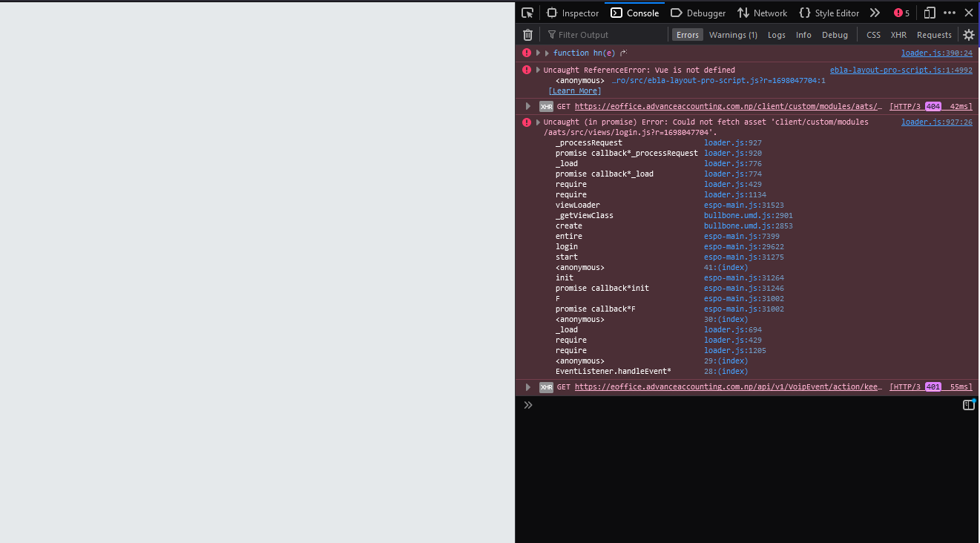
Task: Expand the 404 XHR GET request row
Action: click(x=528, y=106)
